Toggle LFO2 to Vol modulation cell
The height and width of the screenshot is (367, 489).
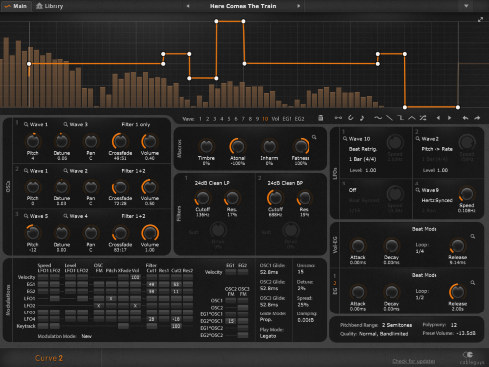pos(135,305)
